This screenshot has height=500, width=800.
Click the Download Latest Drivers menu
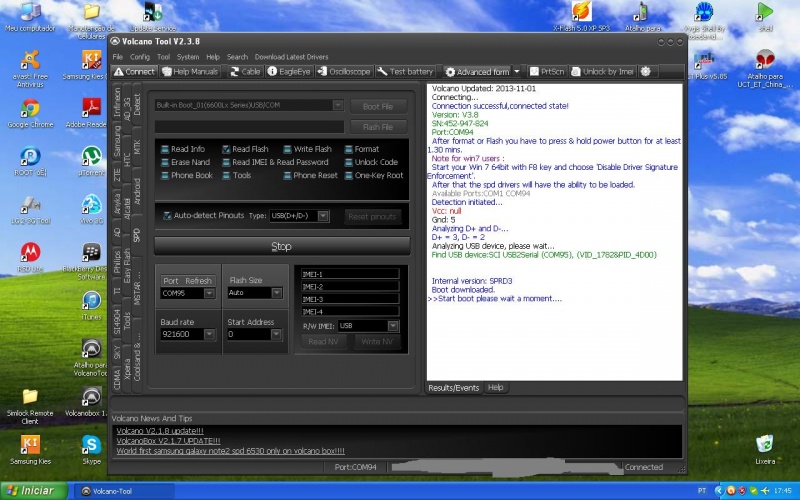click(x=291, y=57)
